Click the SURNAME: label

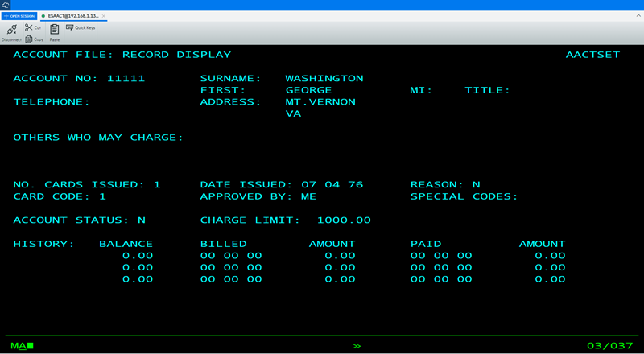pyautogui.click(x=231, y=78)
